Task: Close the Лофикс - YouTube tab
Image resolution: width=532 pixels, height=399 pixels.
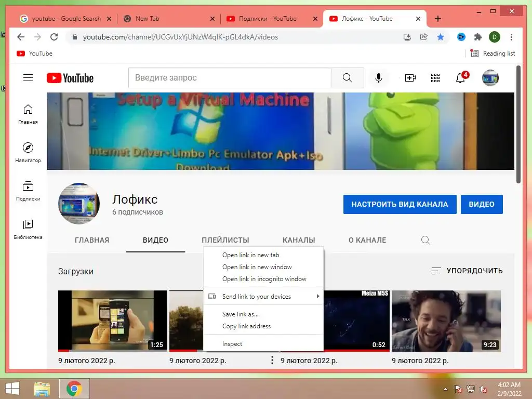Action: point(418,19)
